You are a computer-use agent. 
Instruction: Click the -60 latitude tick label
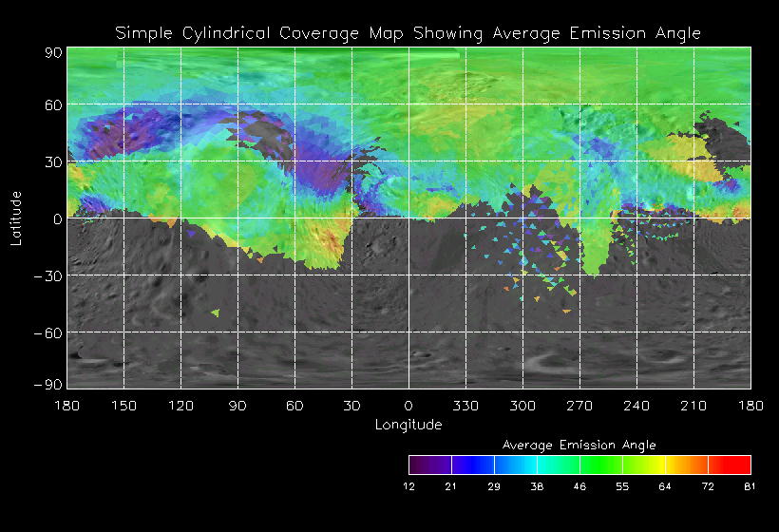[x=48, y=332]
